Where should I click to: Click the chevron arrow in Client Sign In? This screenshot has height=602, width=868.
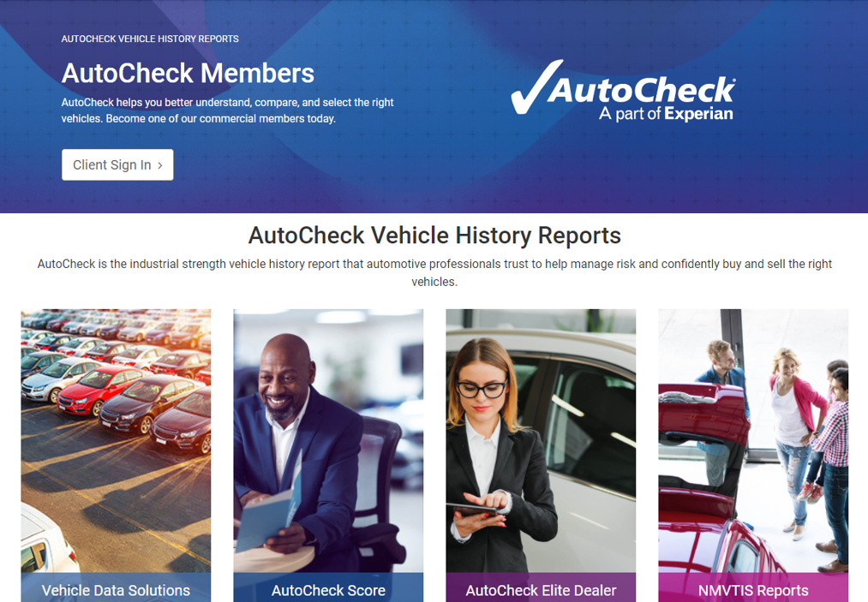160,165
